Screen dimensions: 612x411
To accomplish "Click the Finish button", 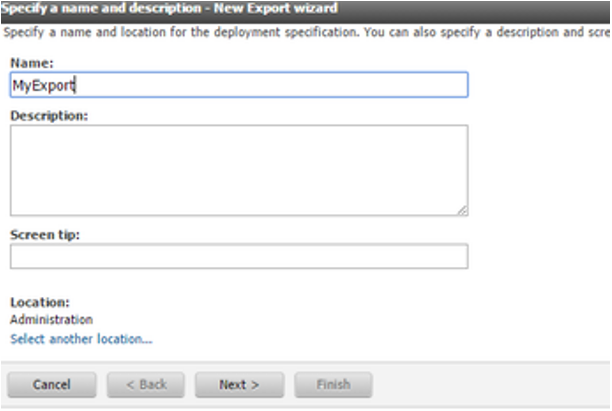I will pos(333,384).
